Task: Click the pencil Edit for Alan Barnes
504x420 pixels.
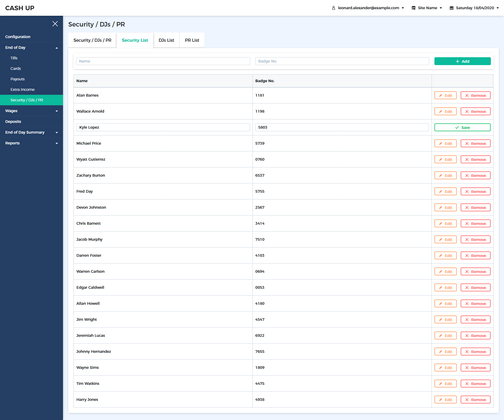Action: [445, 96]
